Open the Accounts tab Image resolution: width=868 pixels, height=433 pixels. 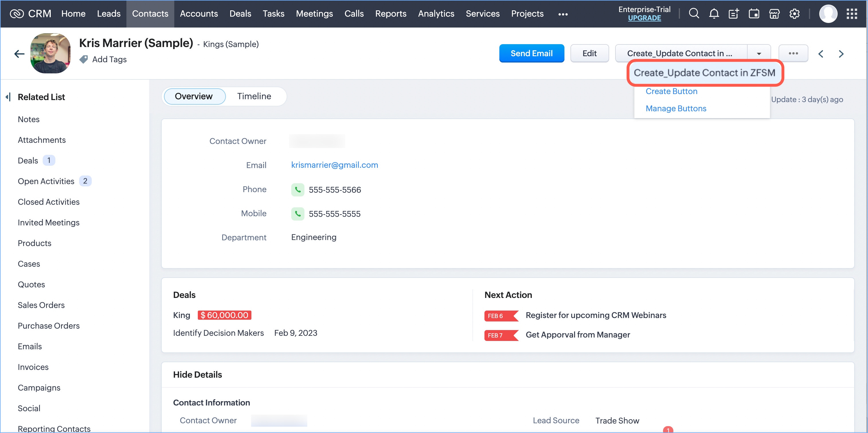(x=198, y=13)
